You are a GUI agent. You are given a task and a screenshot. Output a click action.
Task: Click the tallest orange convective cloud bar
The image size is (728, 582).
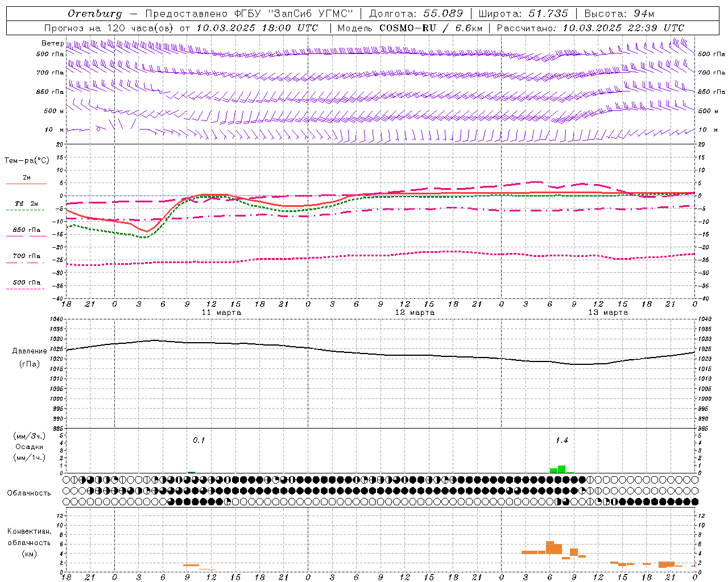[x=549, y=548]
